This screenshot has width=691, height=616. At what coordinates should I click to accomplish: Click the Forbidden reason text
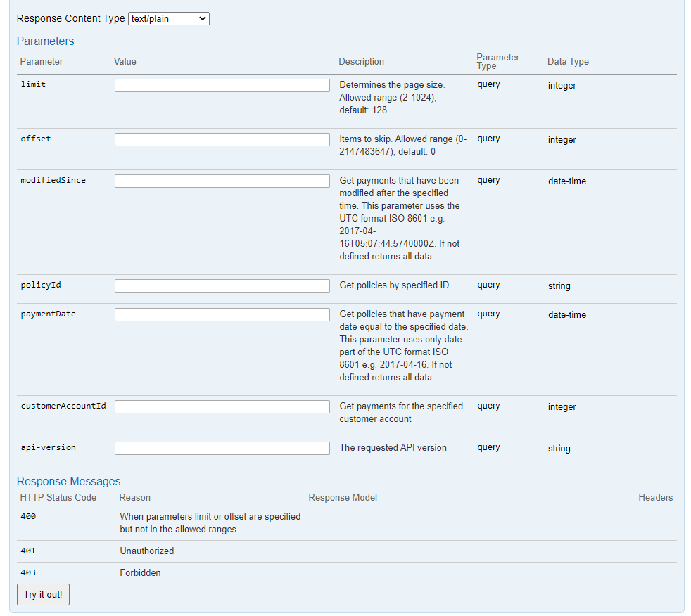point(140,572)
